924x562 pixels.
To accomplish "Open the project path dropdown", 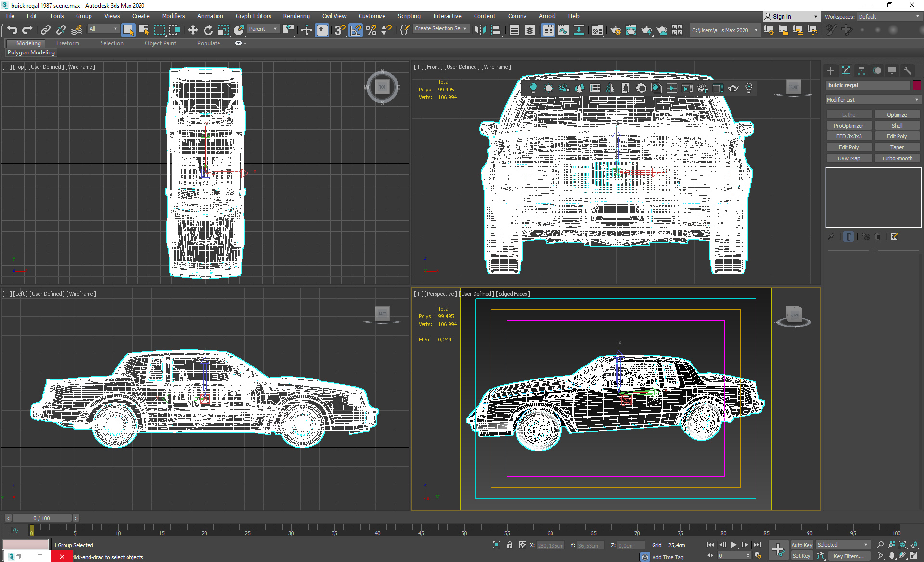I will [x=724, y=30].
